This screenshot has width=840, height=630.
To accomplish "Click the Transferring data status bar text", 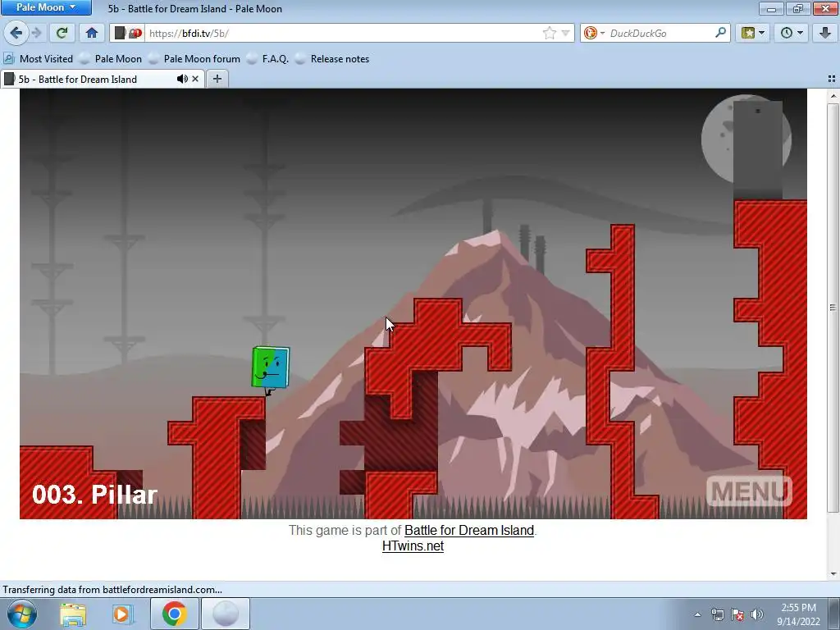I will tap(112, 590).
